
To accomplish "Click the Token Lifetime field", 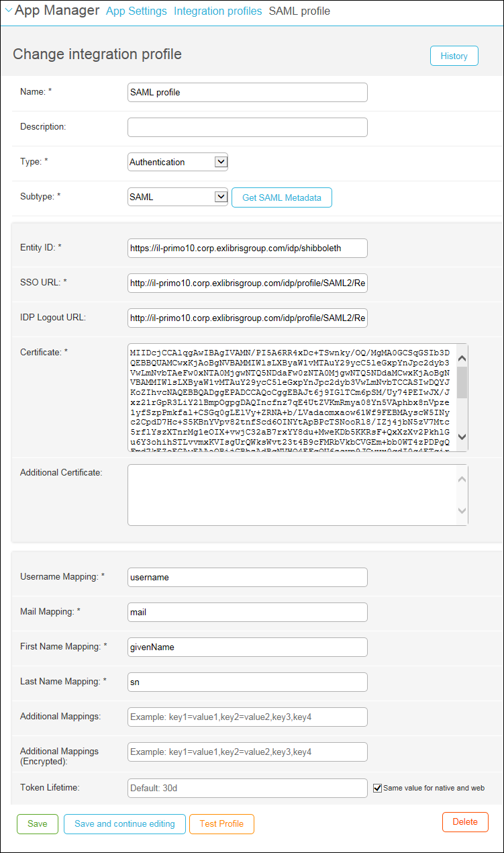I will 248,788.
